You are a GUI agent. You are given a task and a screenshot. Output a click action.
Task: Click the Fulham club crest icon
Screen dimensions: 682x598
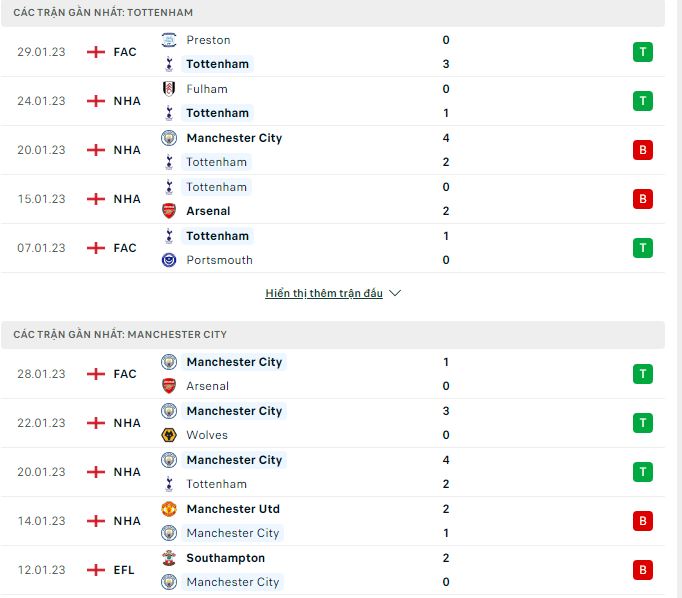[x=169, y=89]
